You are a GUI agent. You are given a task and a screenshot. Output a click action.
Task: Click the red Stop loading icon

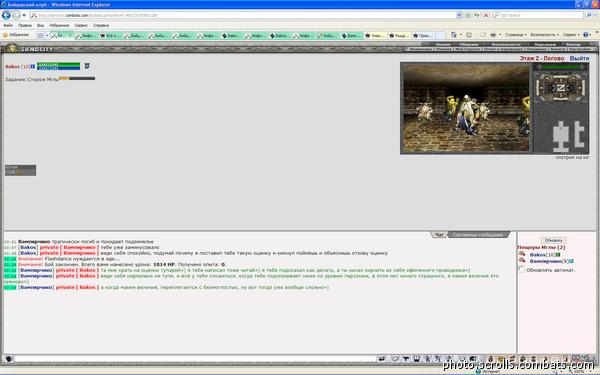coord(486,15)
